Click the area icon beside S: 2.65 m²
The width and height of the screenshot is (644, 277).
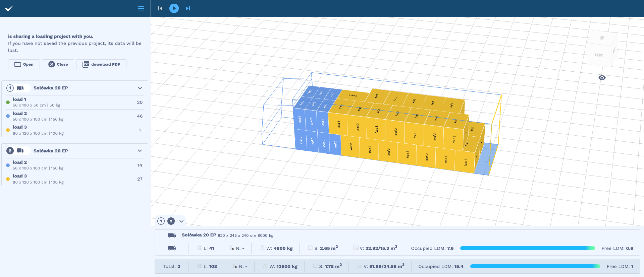tap(310, 248)
